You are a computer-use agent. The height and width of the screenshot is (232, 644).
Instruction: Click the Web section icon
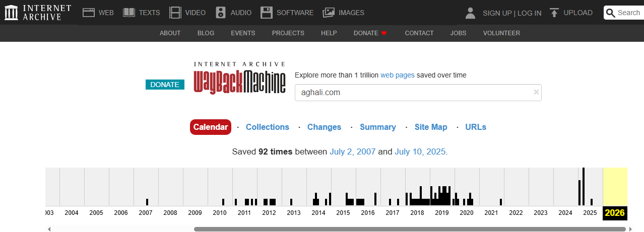tap(89, 13)
